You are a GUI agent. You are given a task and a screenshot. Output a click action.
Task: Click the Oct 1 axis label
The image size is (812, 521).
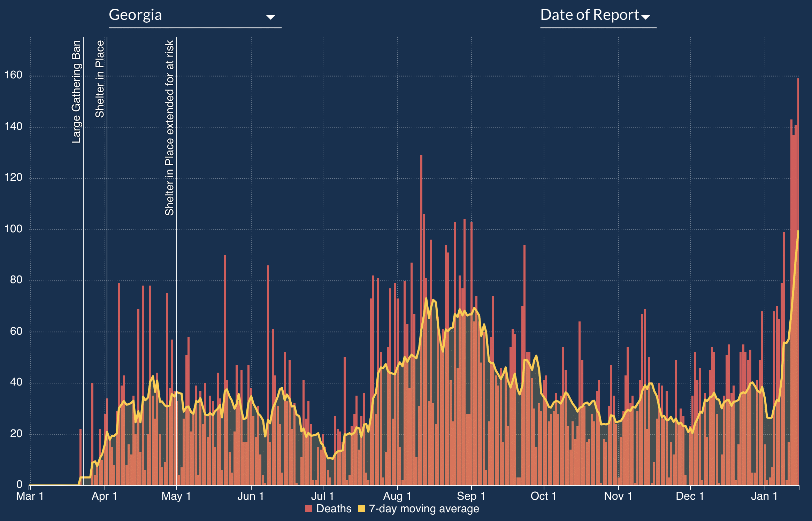click(x=543, y=496)
